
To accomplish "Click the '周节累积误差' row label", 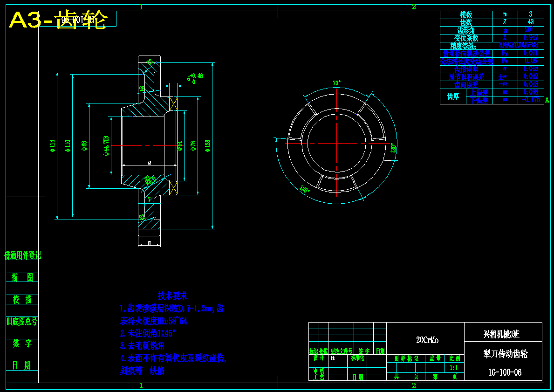I will point(466,77).
